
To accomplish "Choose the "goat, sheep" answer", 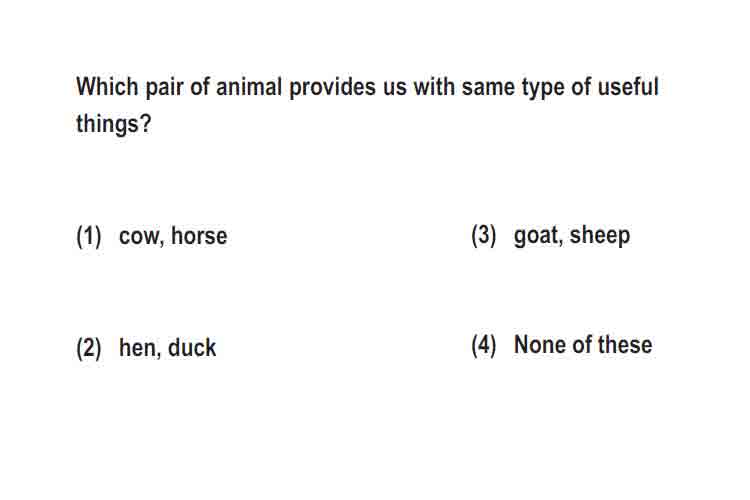I will tap(572, 235).
